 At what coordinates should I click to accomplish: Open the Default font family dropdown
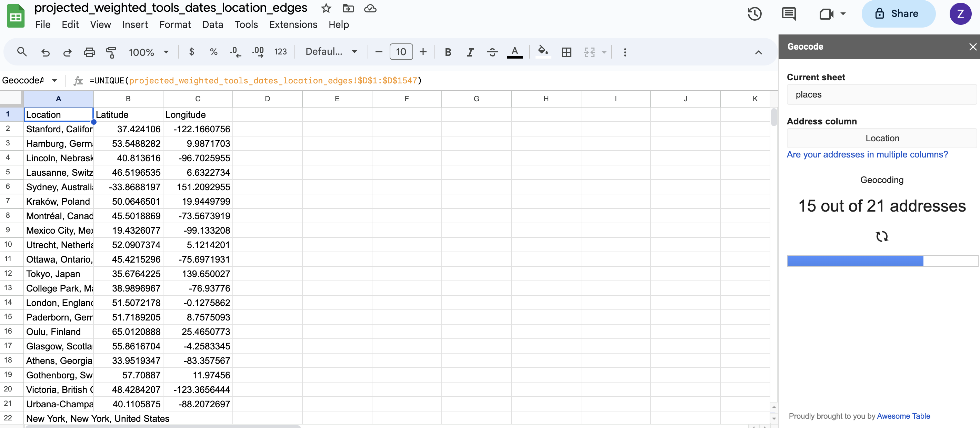click(x=331, y=52)
